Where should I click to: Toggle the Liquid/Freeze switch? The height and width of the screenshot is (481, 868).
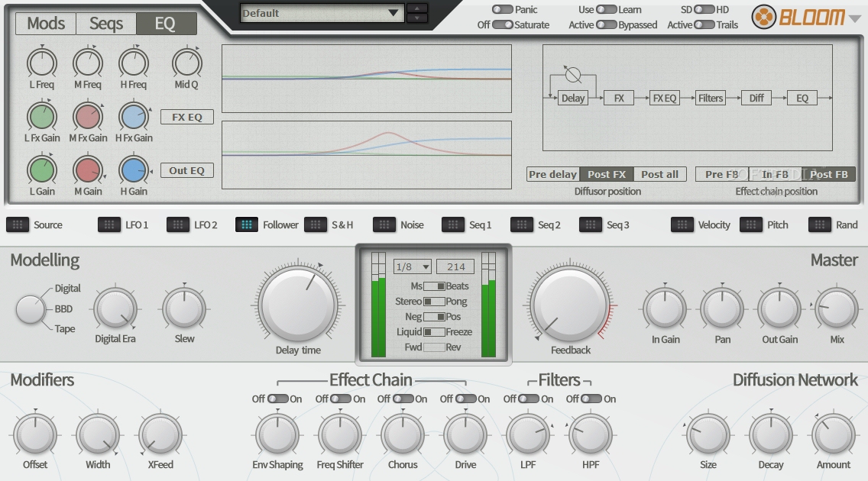[434, 331]
